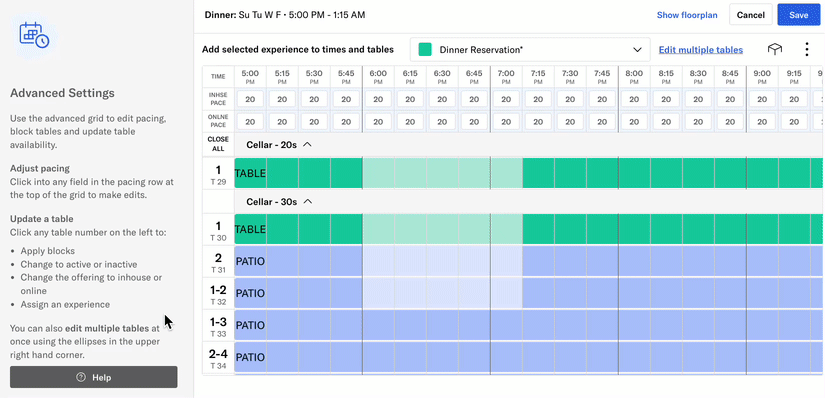
Task: Edit online pace field for 7:00 PM
Action: click(x=506, y=122)
